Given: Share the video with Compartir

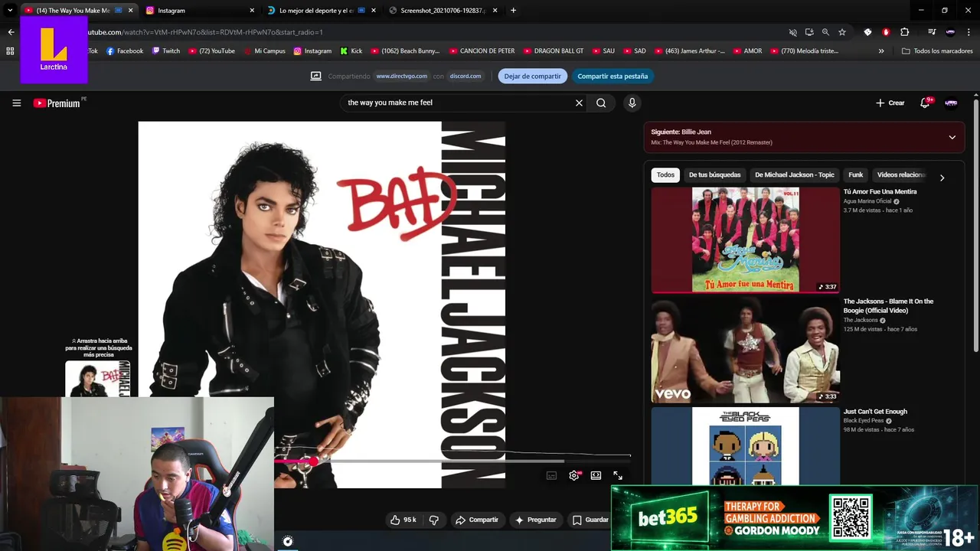Looking at the screenshot, I should pos(477,520).
